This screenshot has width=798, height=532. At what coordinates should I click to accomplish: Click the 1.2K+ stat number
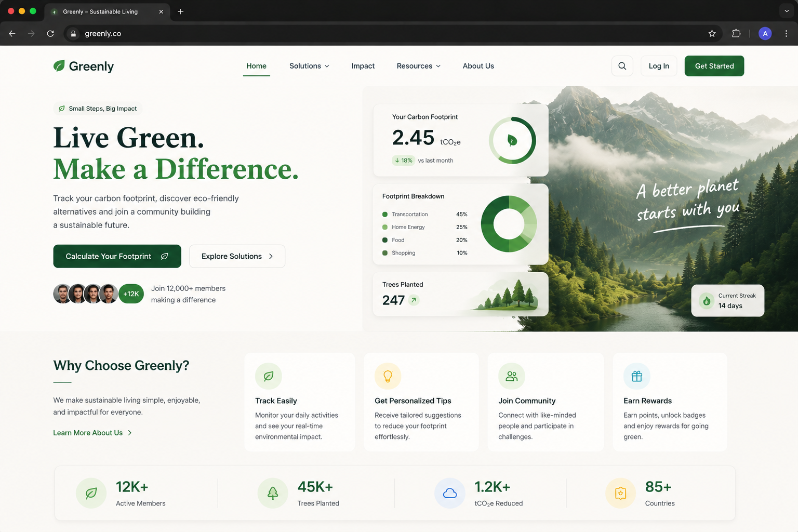492,487
